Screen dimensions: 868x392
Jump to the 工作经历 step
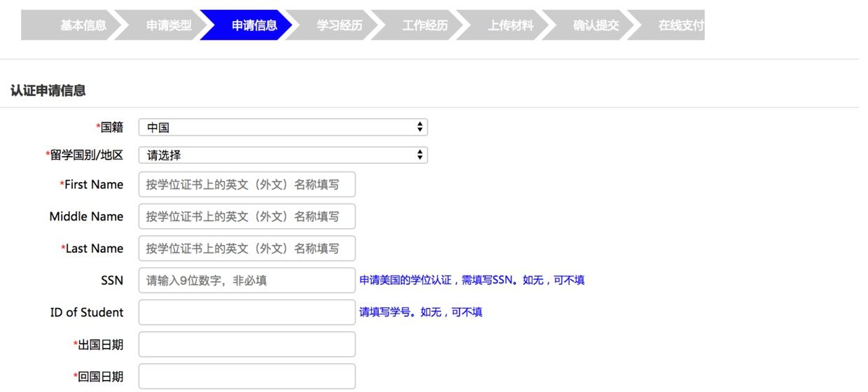click(425, 26)
